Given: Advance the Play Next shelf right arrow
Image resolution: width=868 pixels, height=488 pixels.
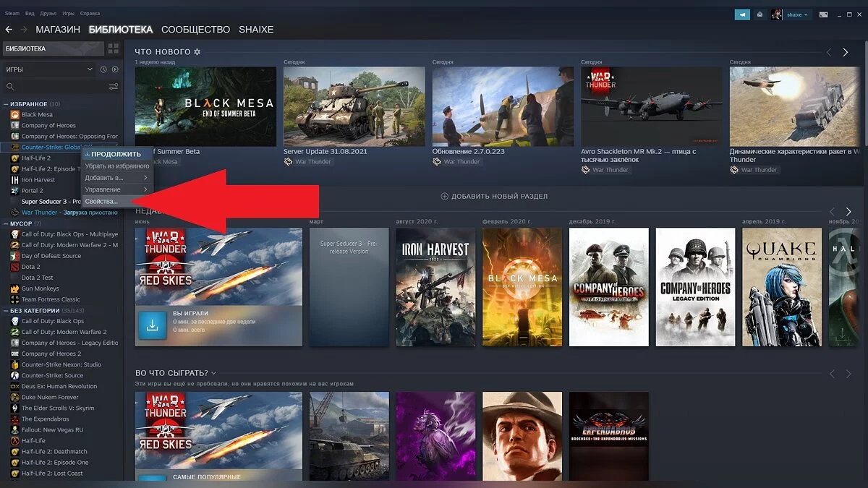Looking at the screenshot, I should coord(848,373).
